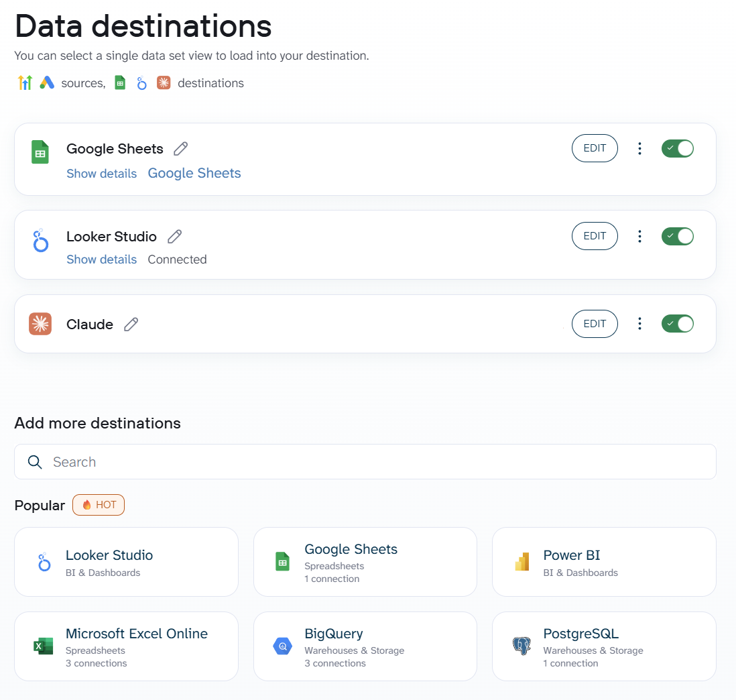Click '1 connection' under Google Sheets card
Viewport: 736px width, 700px height.
click(332, 579)
